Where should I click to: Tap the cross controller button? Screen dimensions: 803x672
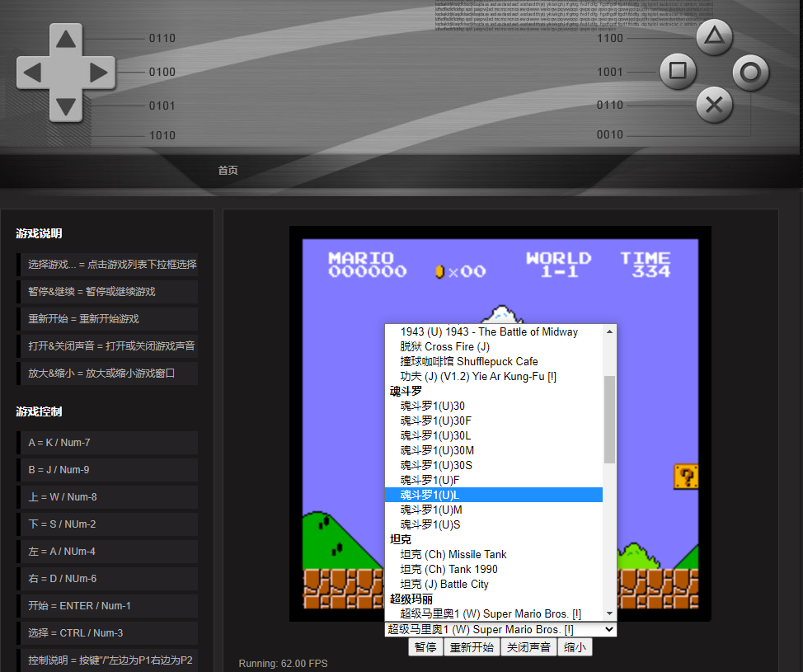714,105
